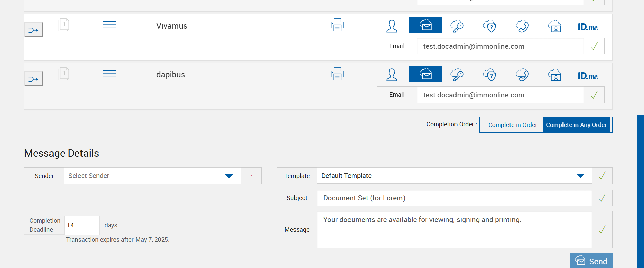Screen dimensions: 644x268
Task: Click the Subject text field
Action: tap(454, 198)
